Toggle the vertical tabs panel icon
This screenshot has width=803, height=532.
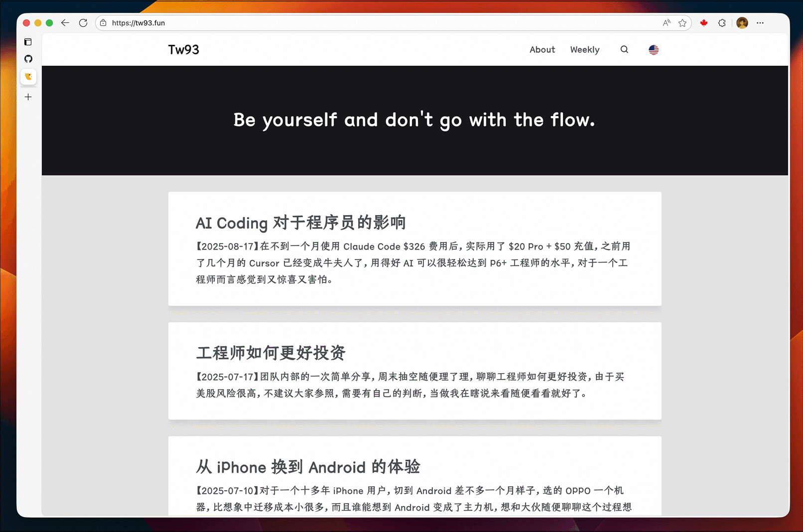[x=28, y=42]
